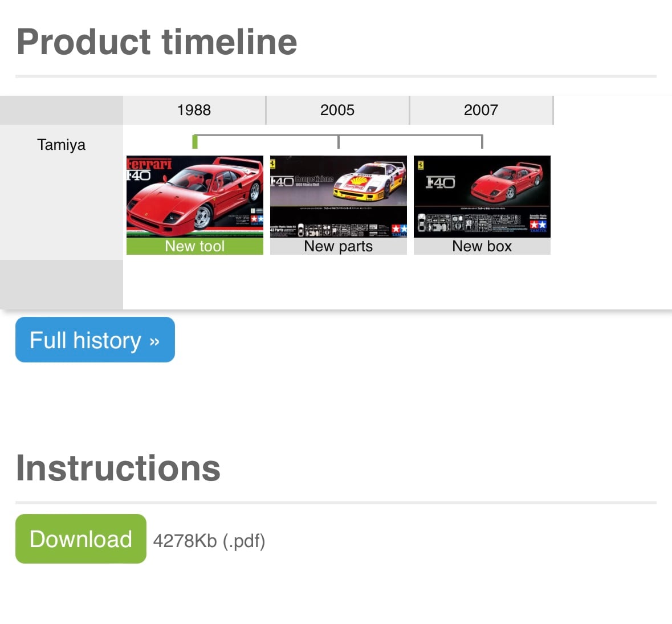Open the 2007 F40 black box thumbnail

pyautogui.click(x=482, y=196)
